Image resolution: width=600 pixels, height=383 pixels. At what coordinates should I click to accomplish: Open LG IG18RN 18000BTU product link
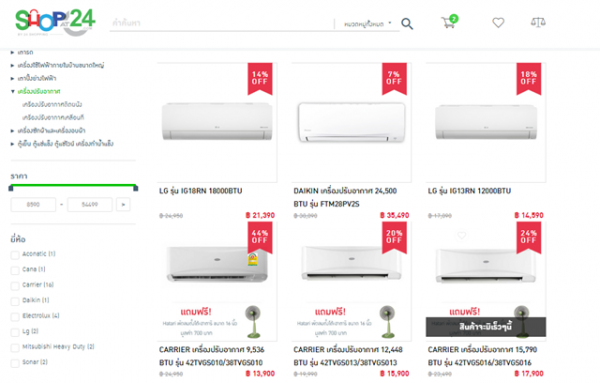click(201, 191)
